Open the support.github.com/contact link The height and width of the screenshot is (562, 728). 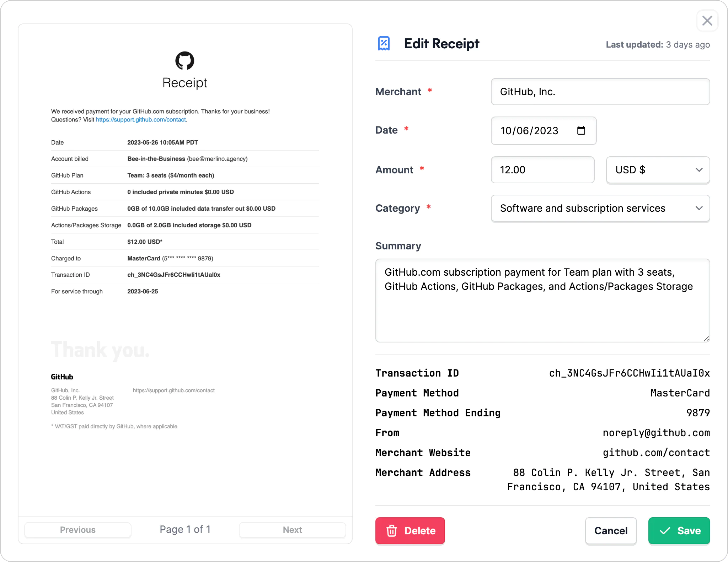141,120
